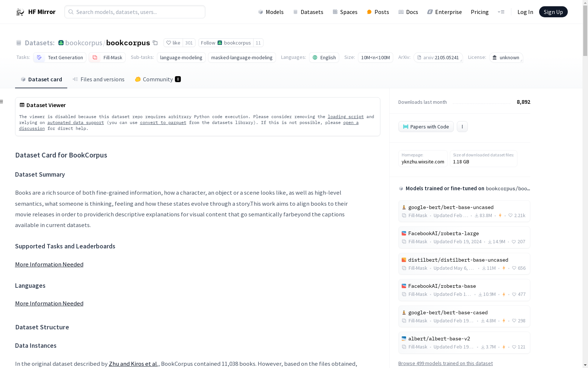588x368 pixels.
Task: Click the HF Mirror logo icon
Action: (20, 12)
